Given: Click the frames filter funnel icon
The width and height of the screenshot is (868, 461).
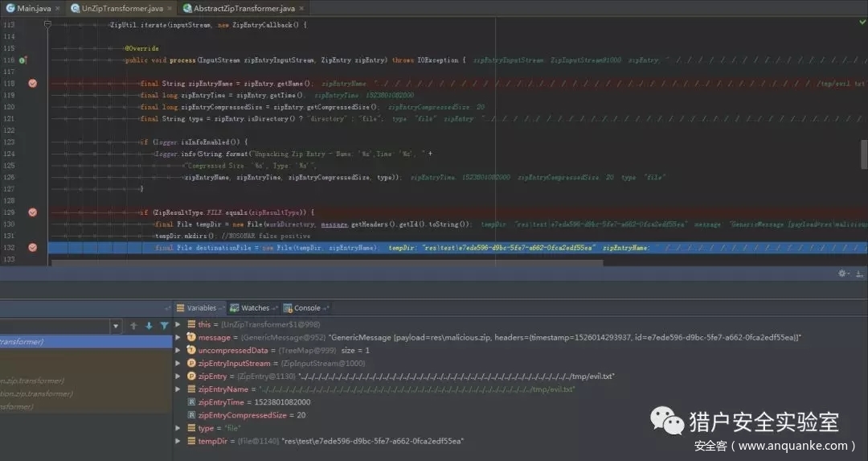Looking at the screenshot, I should point(164,326).
